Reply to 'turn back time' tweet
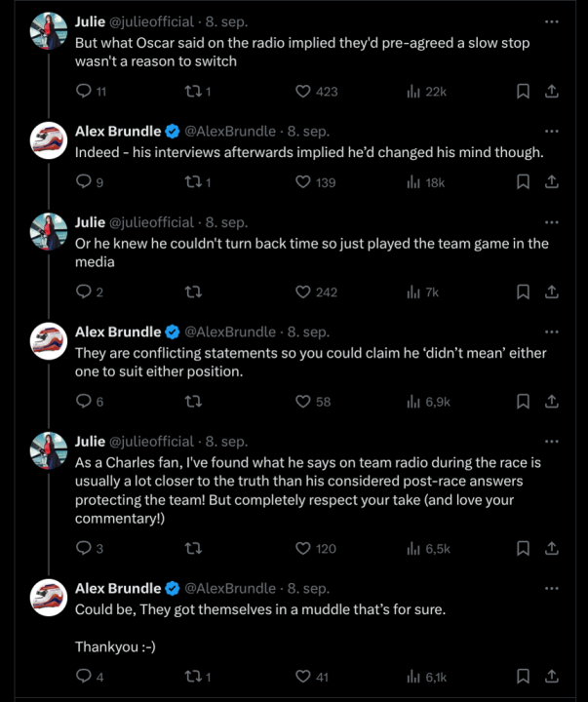 [x=84, y=292]
